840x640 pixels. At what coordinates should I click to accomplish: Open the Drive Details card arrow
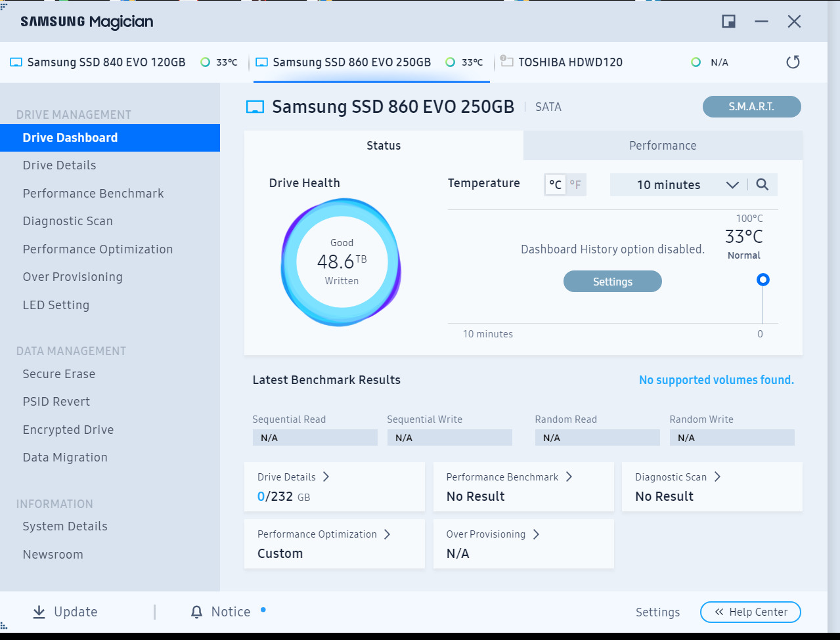click(x=326, y=477)
